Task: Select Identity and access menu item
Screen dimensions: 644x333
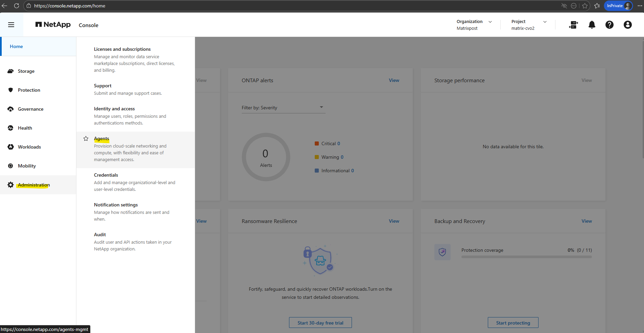Action: 114,109
